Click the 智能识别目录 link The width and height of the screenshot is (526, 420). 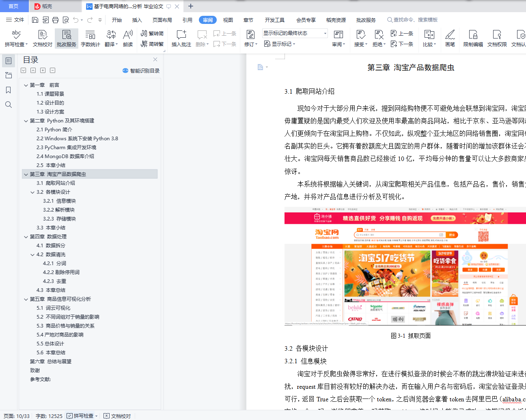(141, 71)
